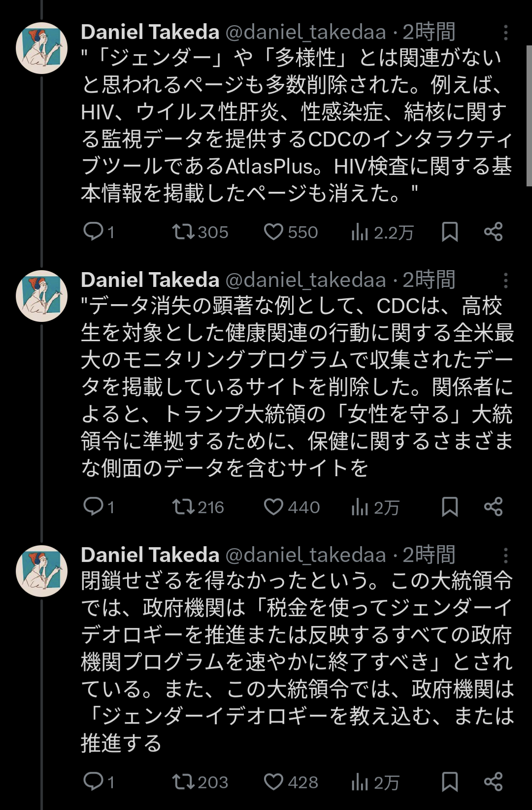Open @daniel_takedaa handle on third tweet
The image size is (532, 810).
point(305,555)
